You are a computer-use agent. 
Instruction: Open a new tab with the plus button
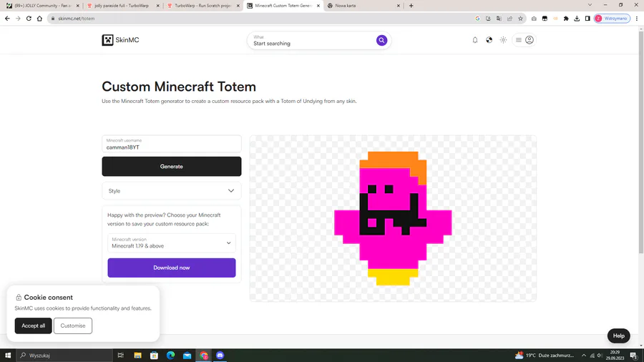411,6
